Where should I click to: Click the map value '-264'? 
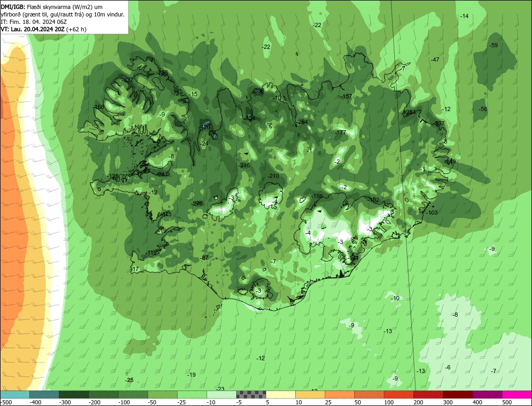coord(302,122)
